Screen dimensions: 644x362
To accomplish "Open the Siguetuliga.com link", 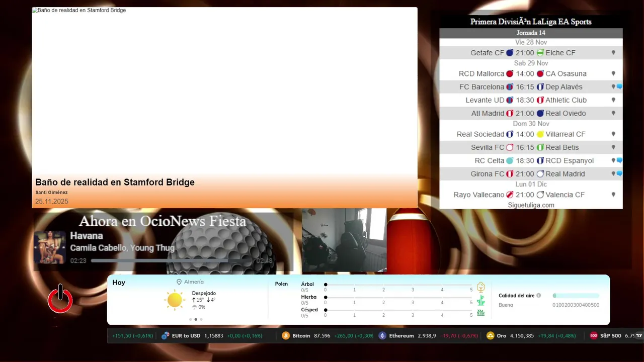I will 531,205.
